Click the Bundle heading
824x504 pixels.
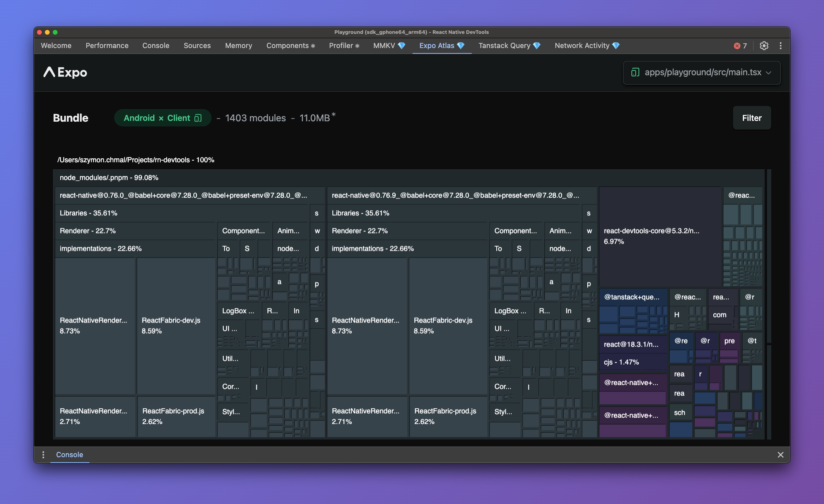(71, 118)
